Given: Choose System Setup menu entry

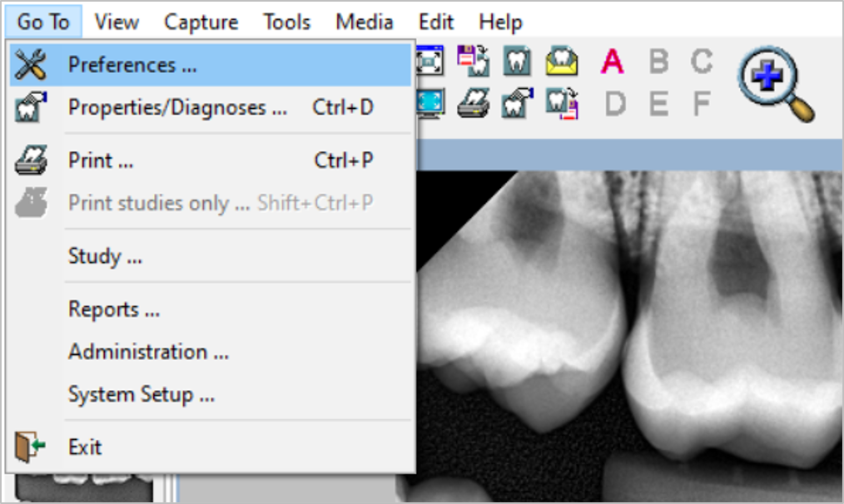Looking at the screenshot, I should 141,394.
